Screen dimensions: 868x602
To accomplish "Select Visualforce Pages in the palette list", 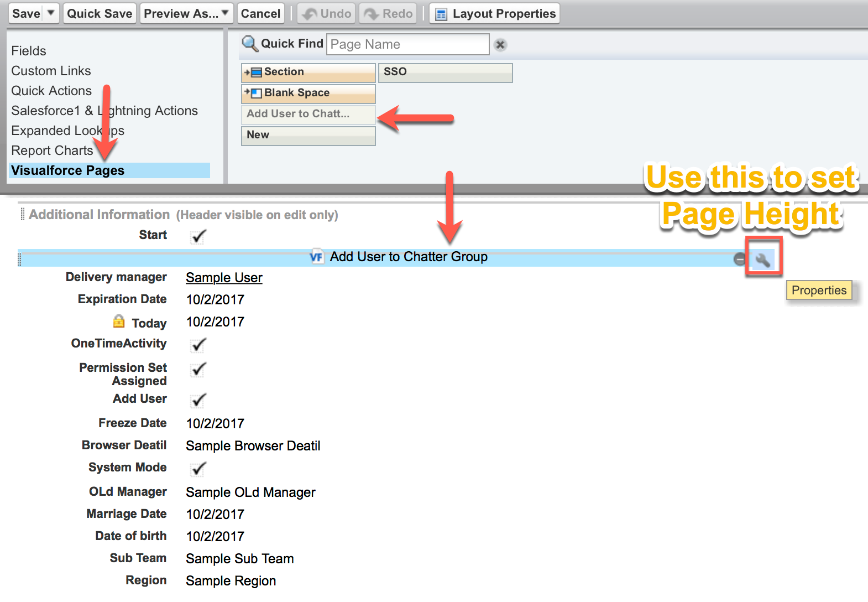I will tap(68, 170).
